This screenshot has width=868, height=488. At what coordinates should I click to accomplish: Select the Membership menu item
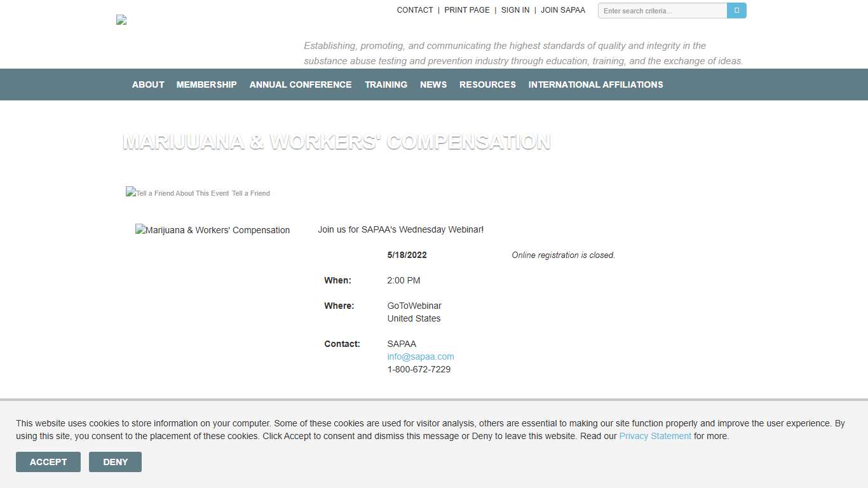(207, 85)
